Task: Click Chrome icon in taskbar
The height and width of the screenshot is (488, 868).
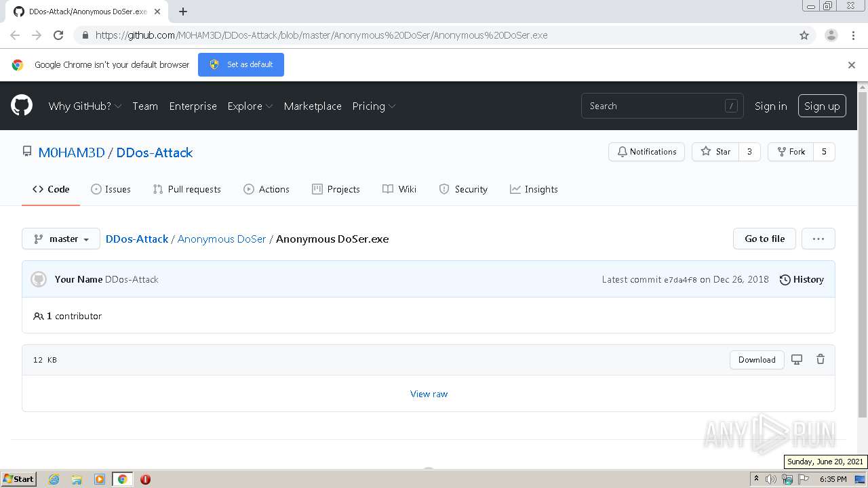Action: coord(123,479)
